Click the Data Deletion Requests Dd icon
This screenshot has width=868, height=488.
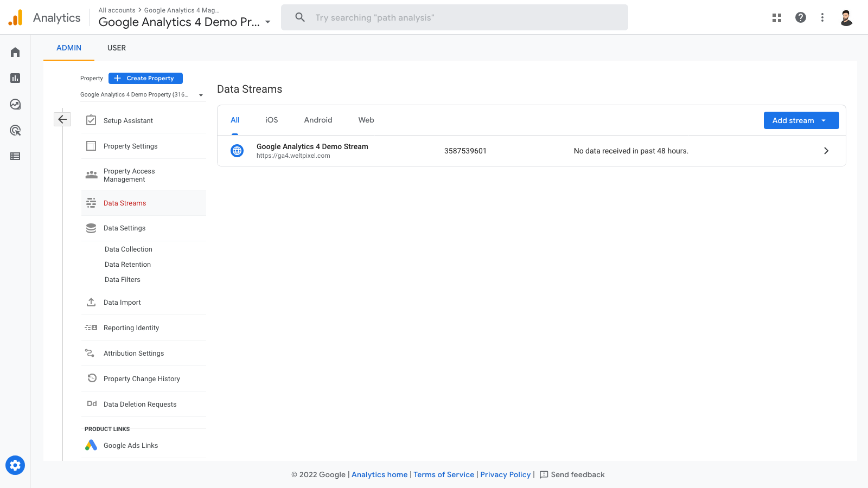pyautogui.click(x=92, y=404)
